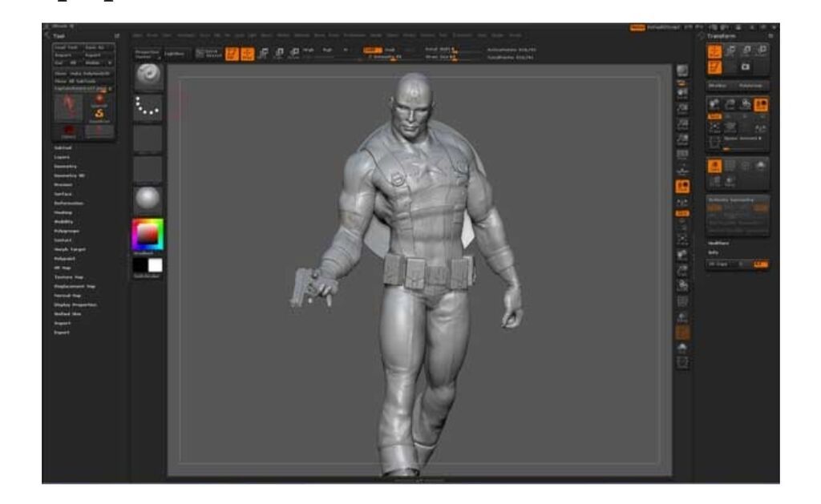
Task: Toggle the Zadd sculpting mode
Action: [x=372, y=50]
